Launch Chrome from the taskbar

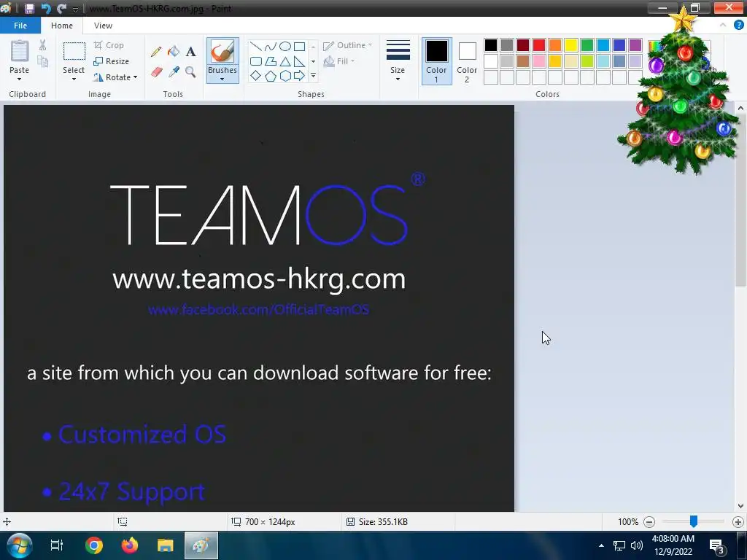tap(94, 545)
